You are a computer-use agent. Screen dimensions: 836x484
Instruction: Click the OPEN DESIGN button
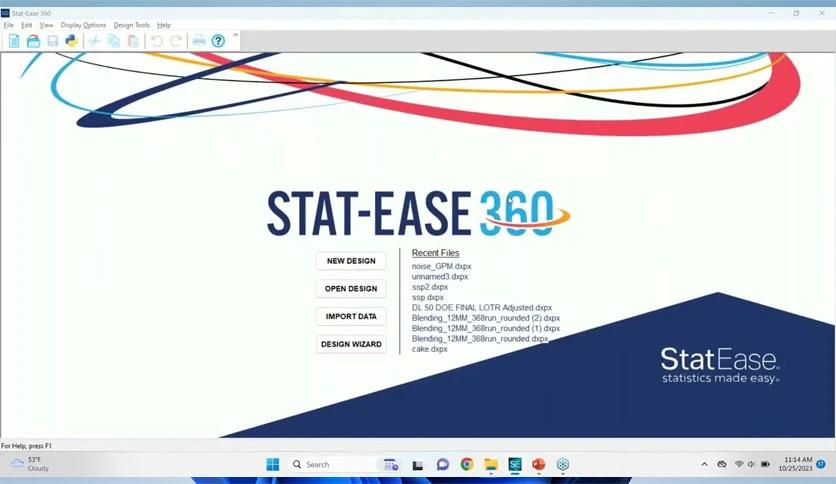point(351,288)
